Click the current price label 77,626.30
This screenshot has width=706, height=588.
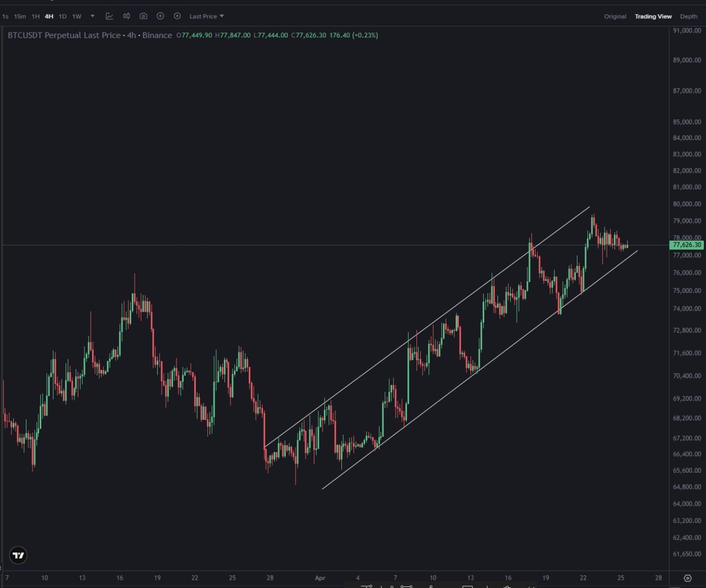tap(687, 245)
